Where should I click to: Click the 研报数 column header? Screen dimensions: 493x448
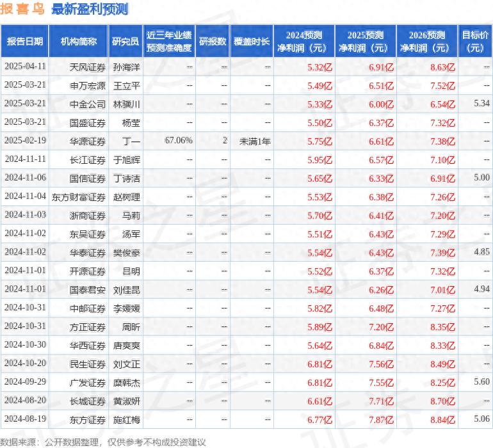click(213, 41)
